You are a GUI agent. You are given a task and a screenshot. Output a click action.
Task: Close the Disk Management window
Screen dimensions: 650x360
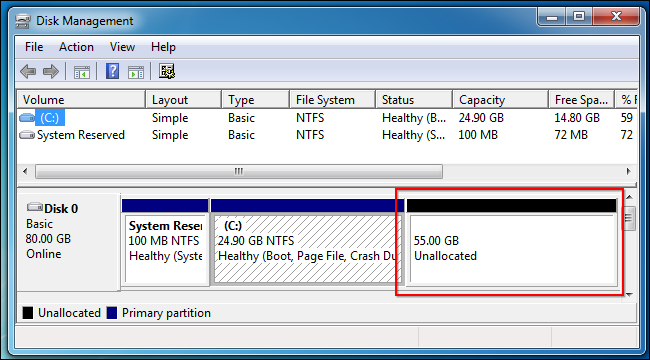(x=616, y=17)
